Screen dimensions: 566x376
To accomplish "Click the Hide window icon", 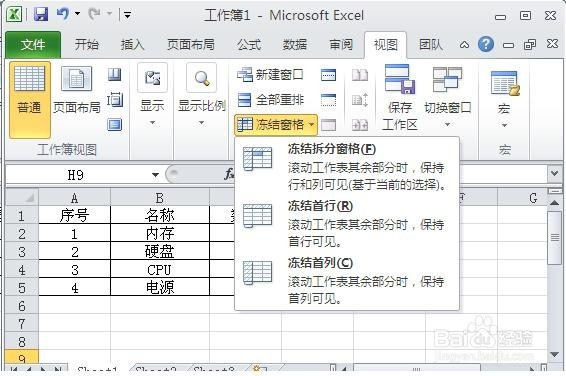I will pyautogui.click(x=328, y=100).
